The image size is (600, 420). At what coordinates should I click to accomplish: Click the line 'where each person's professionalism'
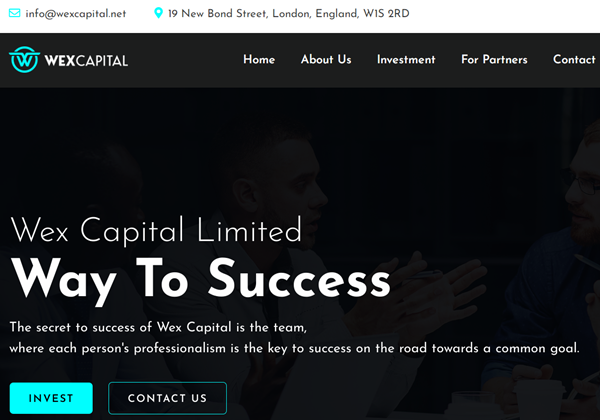point(294,348)
